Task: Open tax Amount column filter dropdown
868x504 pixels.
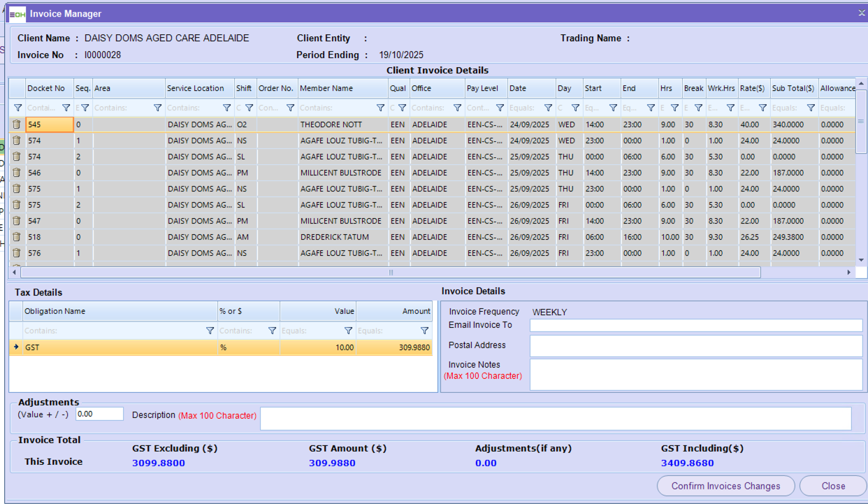Action: click(x=424, y=331)
